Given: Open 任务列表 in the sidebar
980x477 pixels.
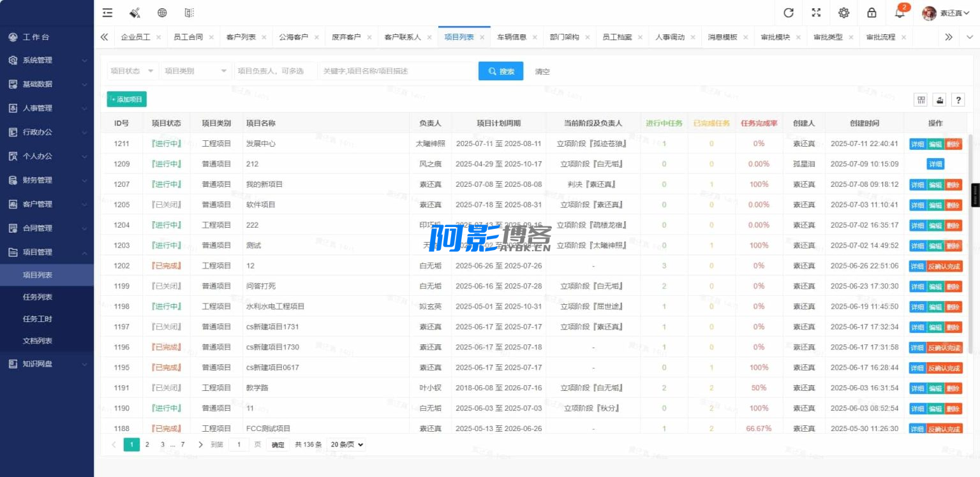Looking at the screenshot, I should pyautogui.click(x=38, y=297).
